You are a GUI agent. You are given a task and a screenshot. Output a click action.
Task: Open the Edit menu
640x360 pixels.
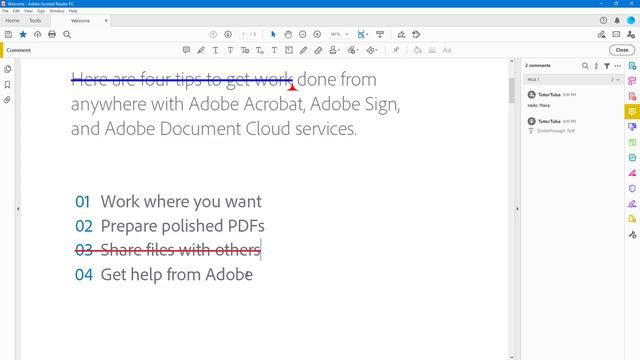pyautogui.click(x=16, y=11)
